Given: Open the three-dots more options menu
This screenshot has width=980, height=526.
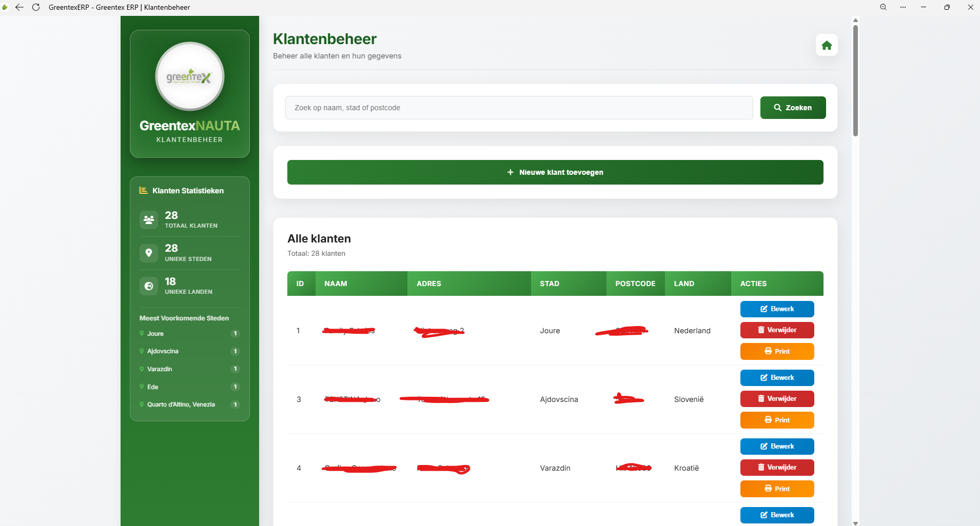Looking at the screenshot, I should tap(903, 7).
